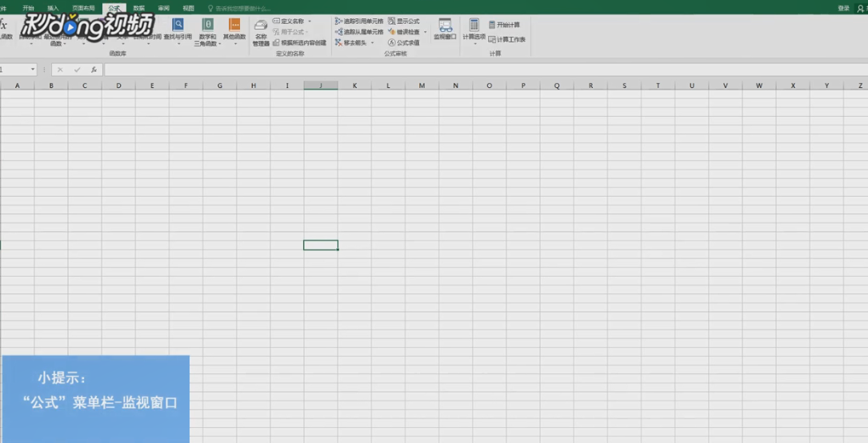Click the cancel X in formula bar
This screenshot has width=868, height=443.
pyautogui.click(x=60, y=70)
